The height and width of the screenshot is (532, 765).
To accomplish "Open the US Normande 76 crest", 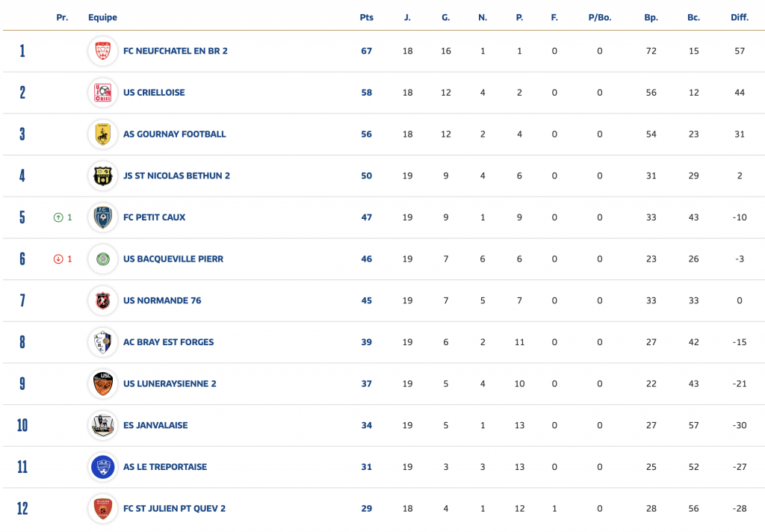I will (102, 300).
